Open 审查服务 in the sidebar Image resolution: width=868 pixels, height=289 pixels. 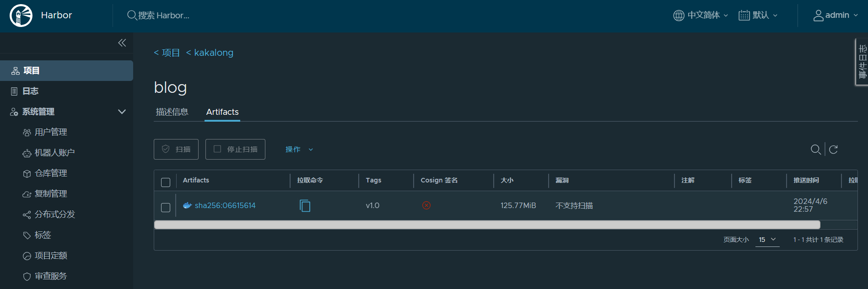tap(50, 276)
